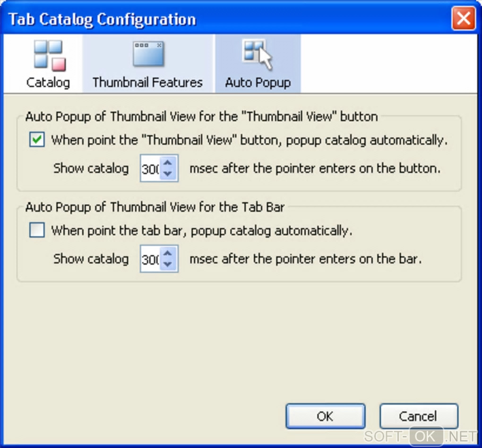Image resolution: width=482 pixels, height=448 pixels.
Task: Decrease the tab bar popup delay using down arrow
Action: click(x=167, y=264)
